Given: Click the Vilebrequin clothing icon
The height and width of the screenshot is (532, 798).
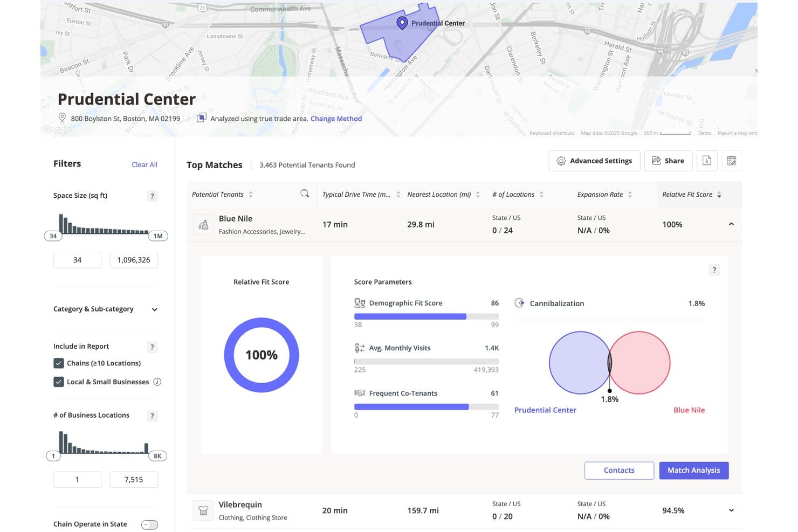Looking at the screenshot, I should pyautogui.click(x=203, y=510).
